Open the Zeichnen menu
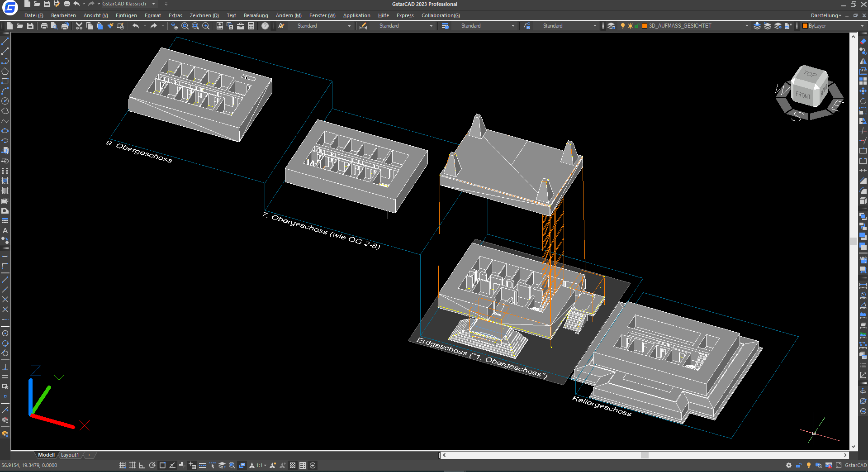 coord(204,15)
